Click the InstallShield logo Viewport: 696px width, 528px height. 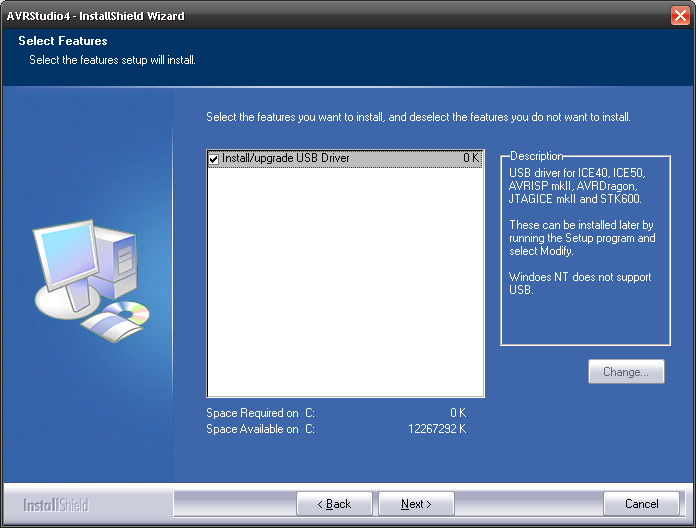tap(56, 505)
